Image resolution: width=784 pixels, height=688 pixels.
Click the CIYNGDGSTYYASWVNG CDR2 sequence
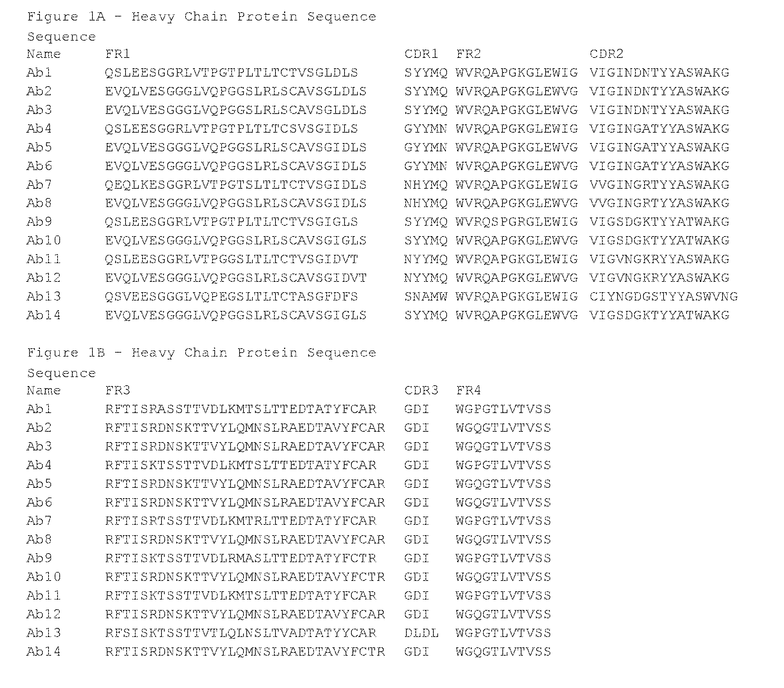(664, 296)
